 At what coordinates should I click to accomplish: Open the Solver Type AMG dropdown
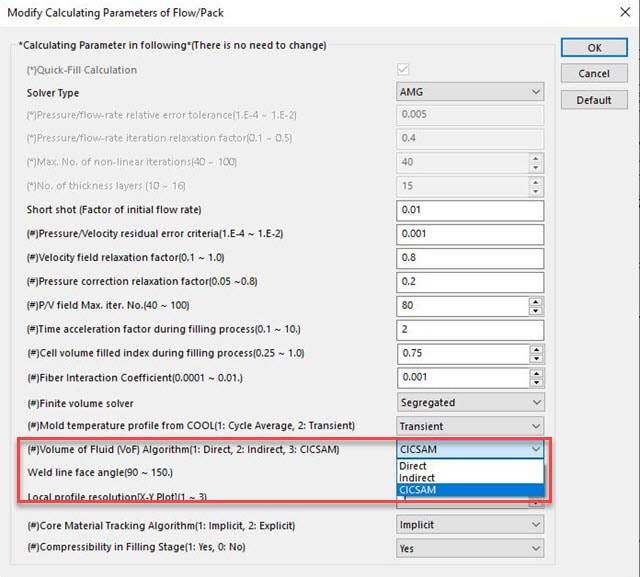pos(470,92)
